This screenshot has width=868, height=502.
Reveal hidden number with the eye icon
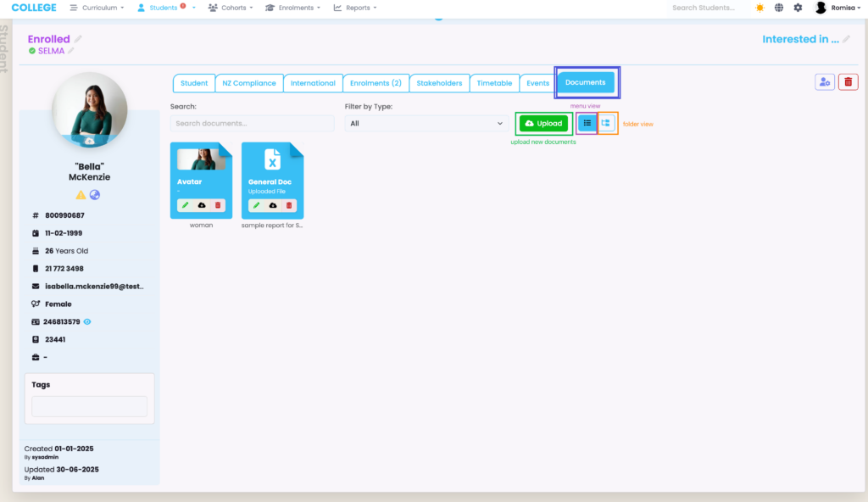coord(87,322)
